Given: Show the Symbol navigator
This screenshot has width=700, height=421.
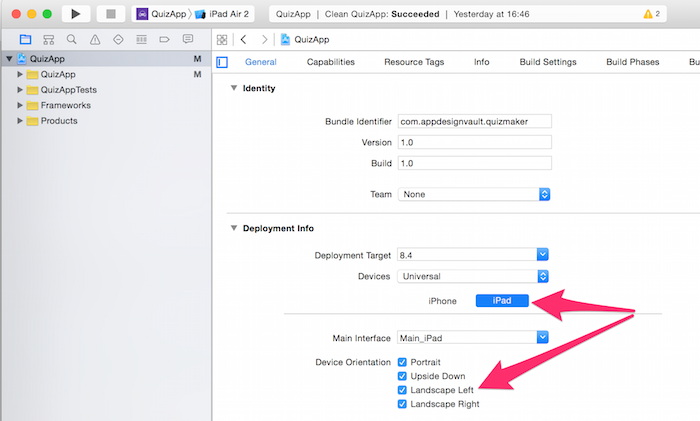Looking at the screenshot, I should pos(49,39).
